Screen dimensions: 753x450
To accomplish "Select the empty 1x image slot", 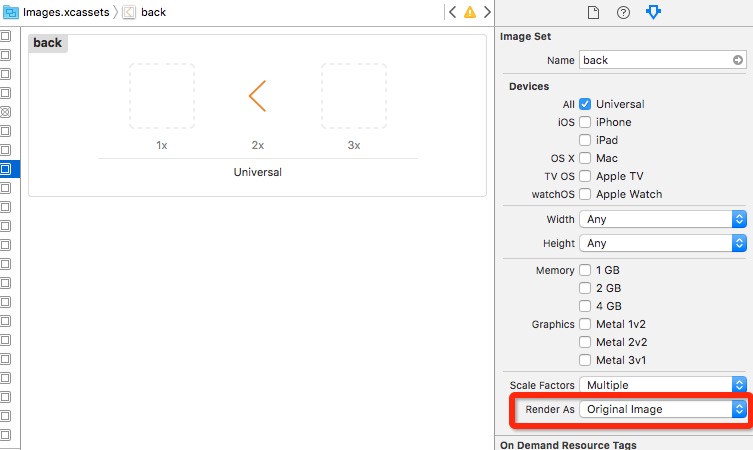I will [x=162, y=96].
